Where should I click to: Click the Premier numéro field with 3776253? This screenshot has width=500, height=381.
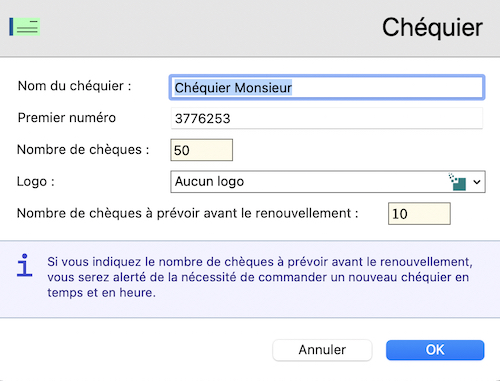327,118
